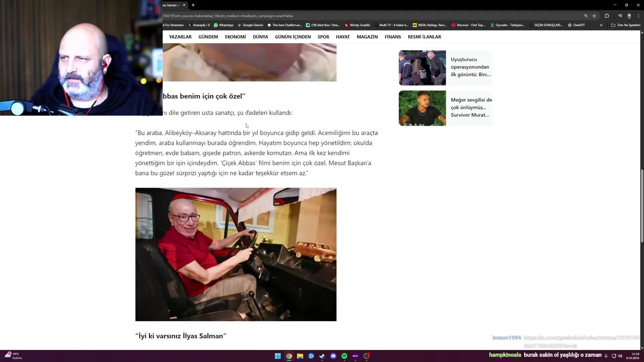Close the İlyas Salman browser tab
This screenshot has height=362, width=644.
tap(184, 5)
